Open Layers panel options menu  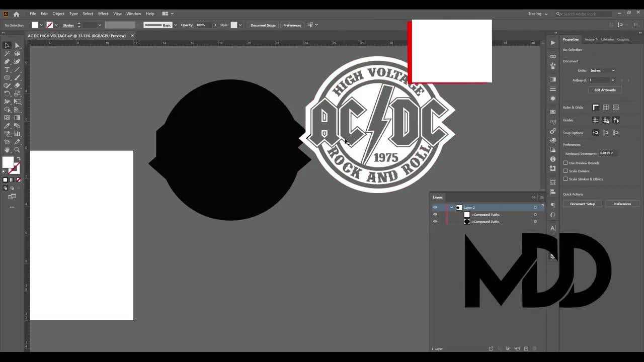[x=542, y=197]
